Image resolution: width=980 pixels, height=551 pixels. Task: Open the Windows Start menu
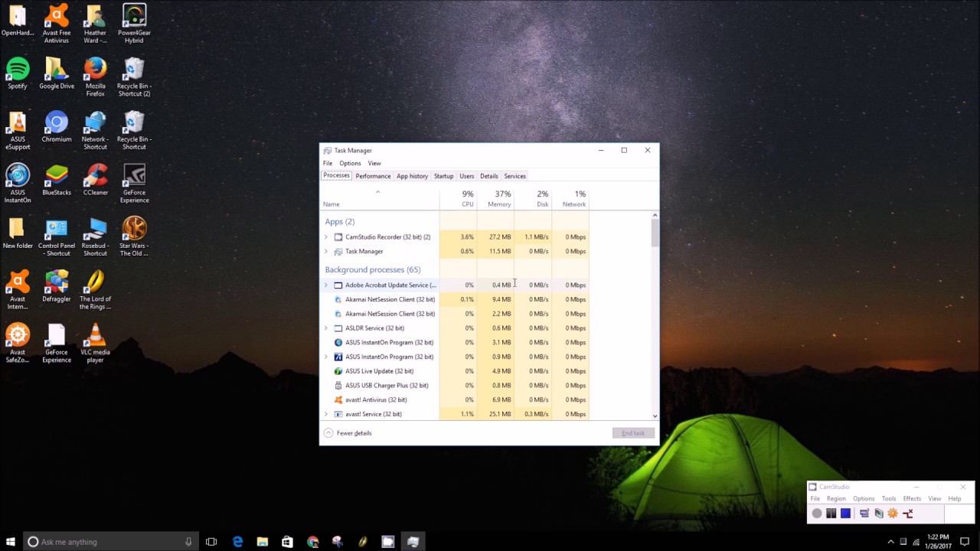[x=11, y=542]
